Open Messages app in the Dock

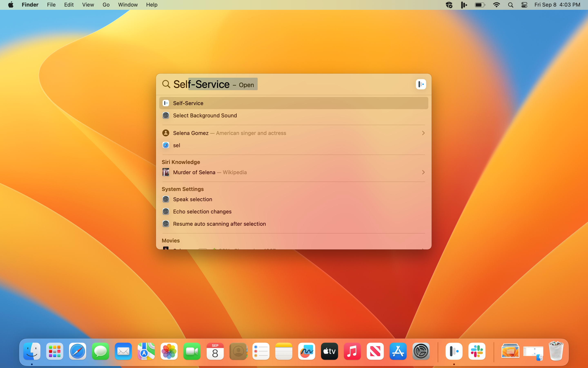pyautogui.click(x=100, y=351)
